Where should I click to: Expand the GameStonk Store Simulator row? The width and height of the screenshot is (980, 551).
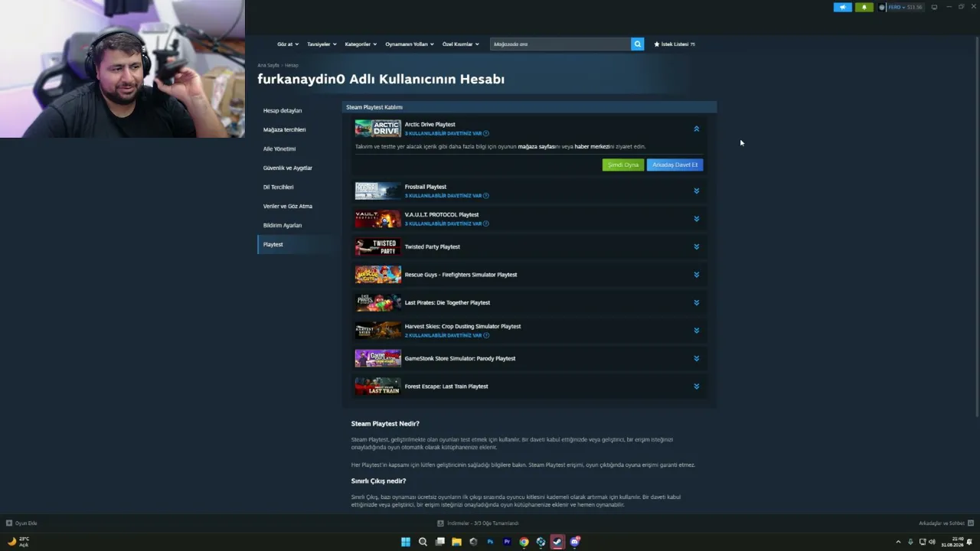click(696, 359)
